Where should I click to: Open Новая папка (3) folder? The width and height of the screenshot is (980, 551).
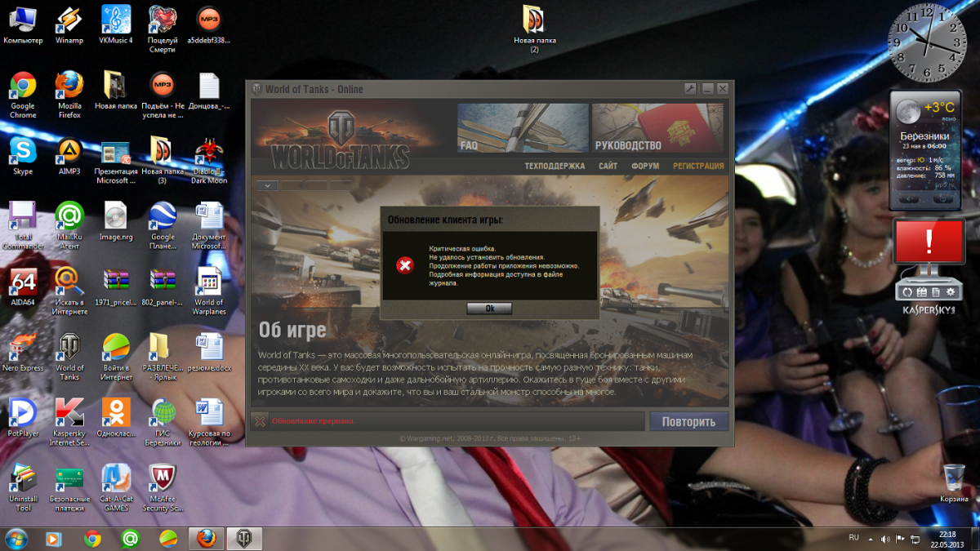pos(163,161)
